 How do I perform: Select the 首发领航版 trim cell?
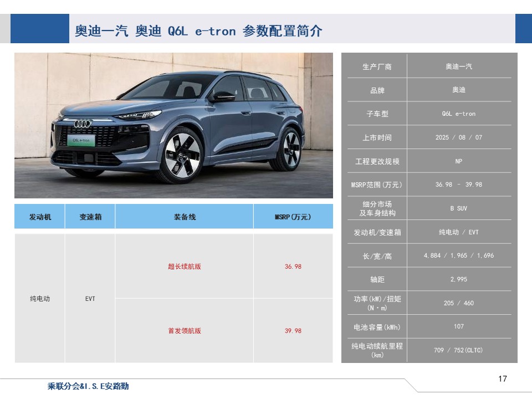pos(184,330)
